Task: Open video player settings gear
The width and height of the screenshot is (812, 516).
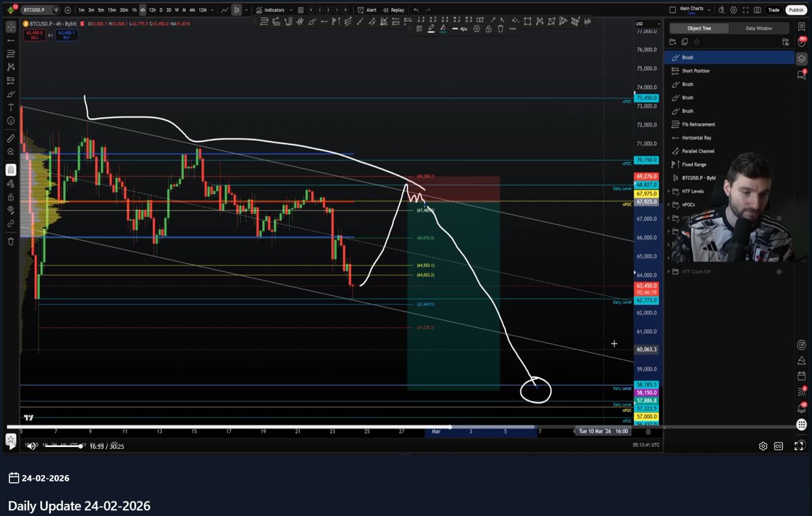Action: coord(763,446)
